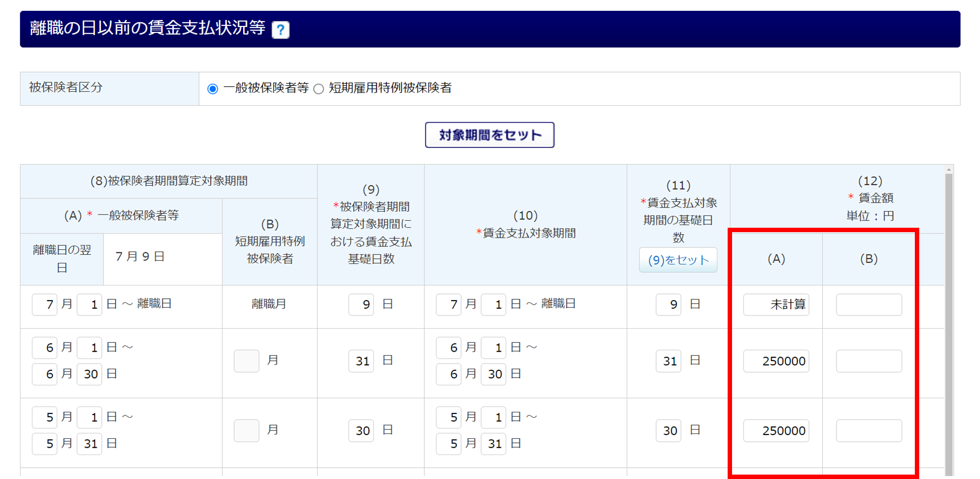Select 一般被保険者等 radio button
The height and width of the screenshot is (479, 980).
[213, 89]
